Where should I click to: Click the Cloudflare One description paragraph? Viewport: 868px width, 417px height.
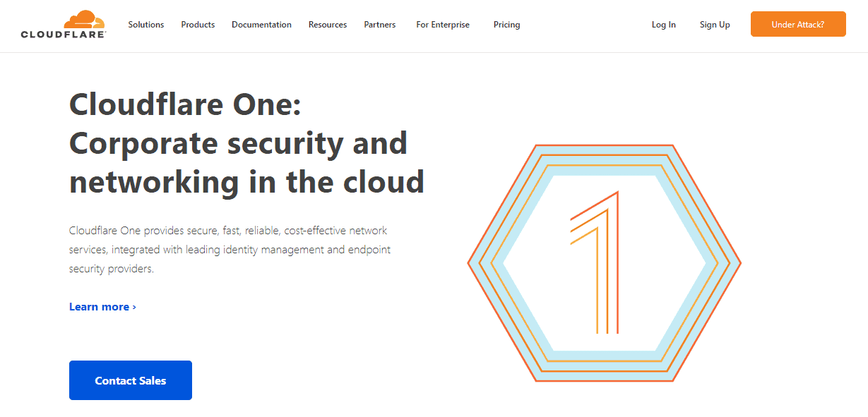point(230,250)
